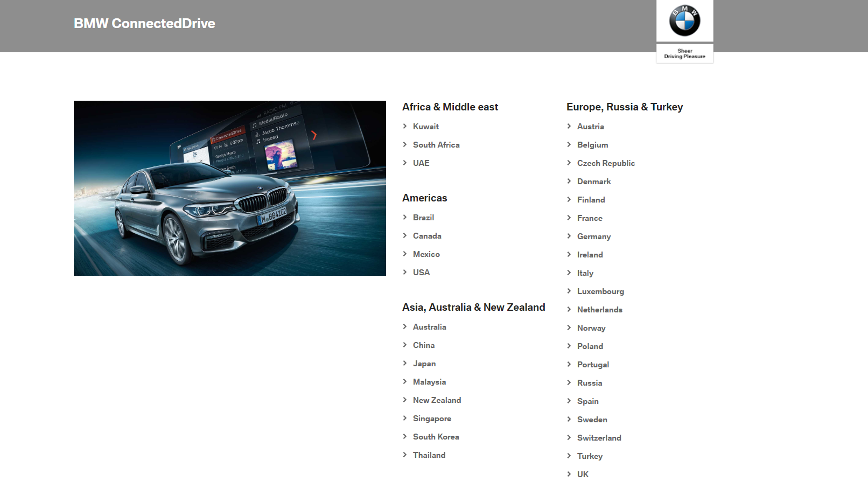868x495 pixels.
Task: Click the chevron arrow beside Austria
Action: pos(569,126)
